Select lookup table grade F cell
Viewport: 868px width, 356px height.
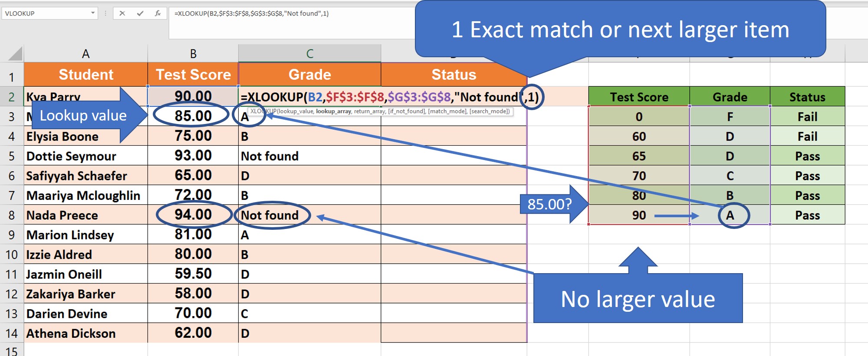click(730, 117)
